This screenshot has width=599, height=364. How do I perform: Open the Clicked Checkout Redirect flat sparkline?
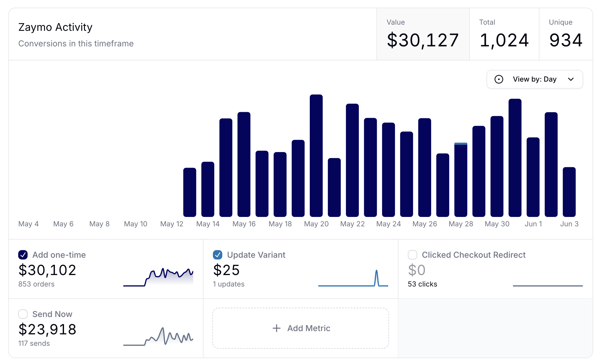tap(548, 286)
